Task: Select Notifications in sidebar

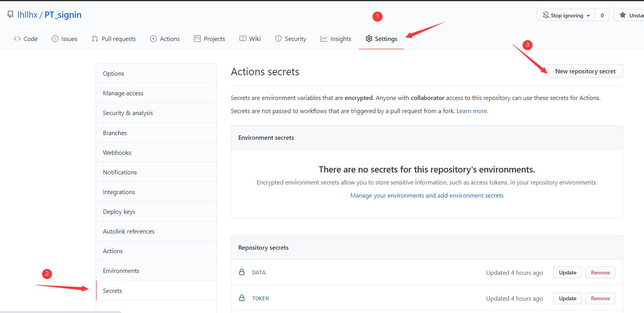Action: click(156, 172)
